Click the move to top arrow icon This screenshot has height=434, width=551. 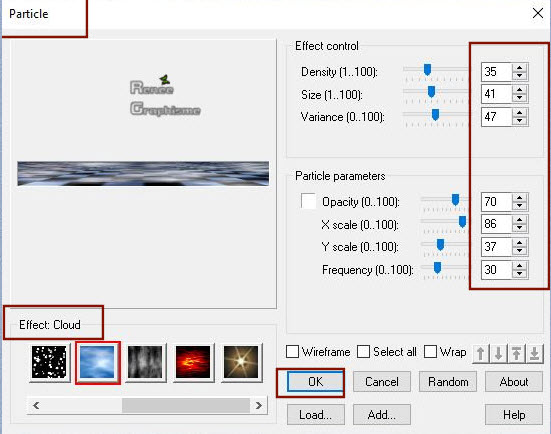coord(517,354)
